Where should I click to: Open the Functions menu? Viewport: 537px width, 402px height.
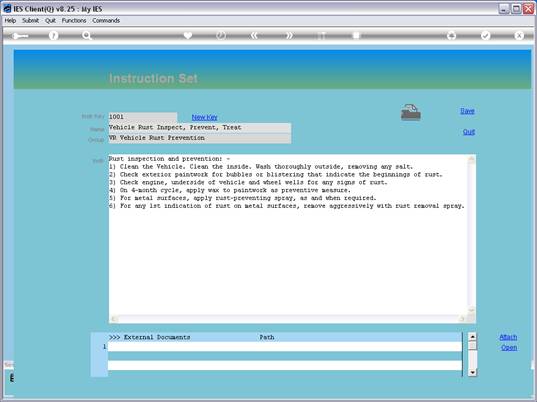[74, 21]
